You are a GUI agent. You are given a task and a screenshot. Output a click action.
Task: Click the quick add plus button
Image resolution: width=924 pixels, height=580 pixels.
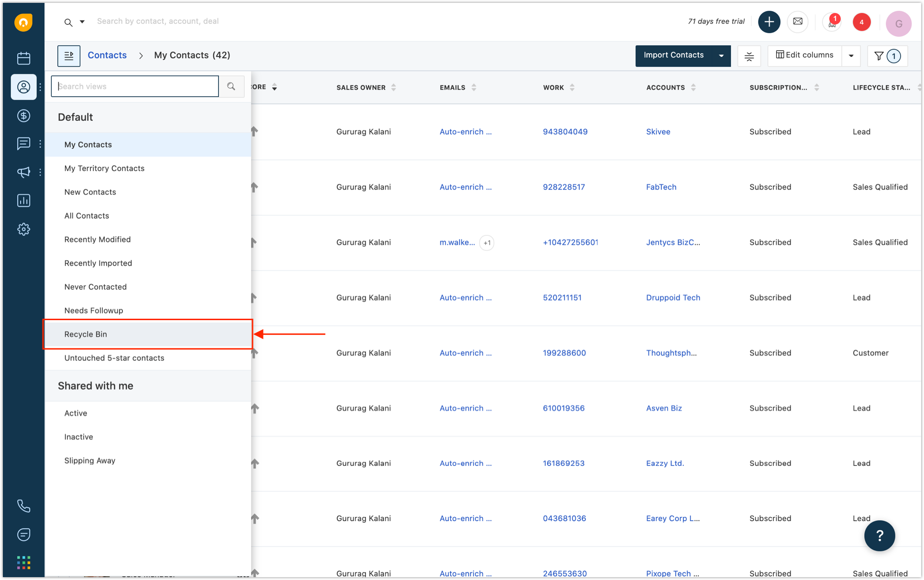769,22
